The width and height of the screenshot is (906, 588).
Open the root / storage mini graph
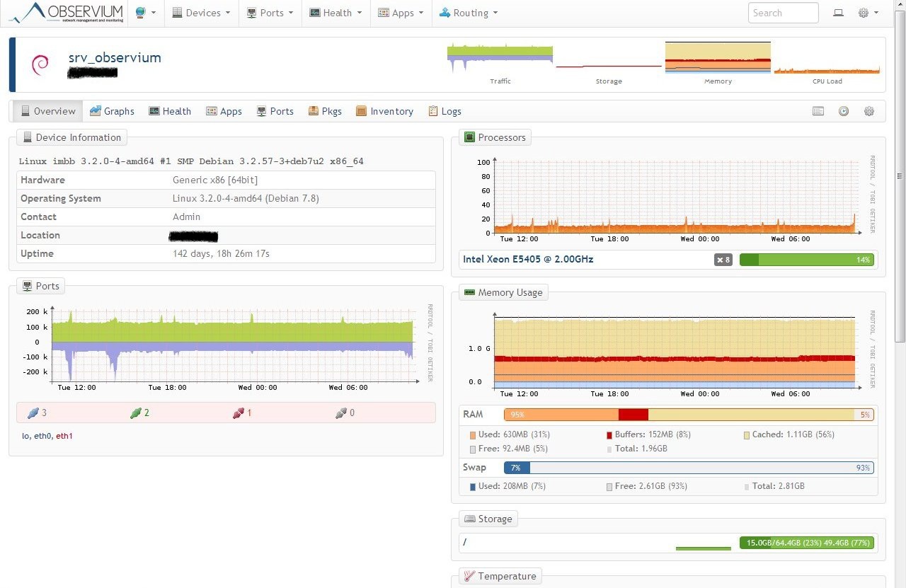coord(703,543)
